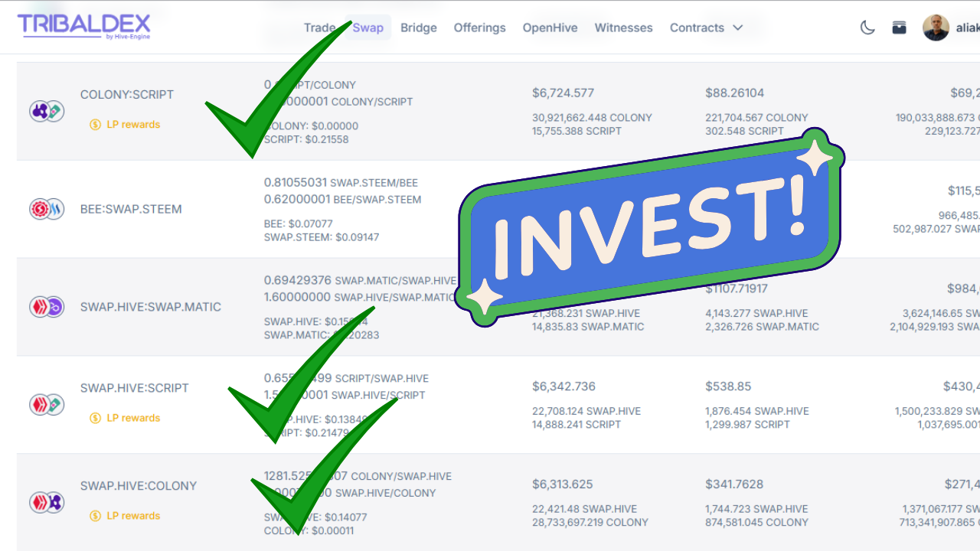This screenshot has width=980, height=551.
Task: Open the OpenHive menu item
Action: 550,28
